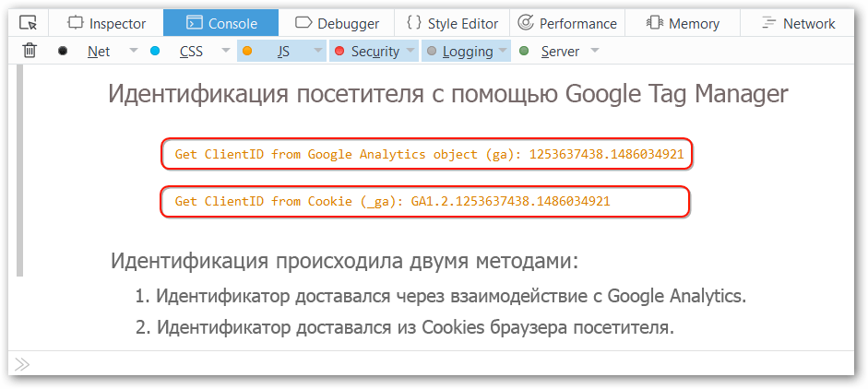Expand the Net filter dropdown arrow
Image resolution: width=868 pixels, height=389 pixels.
click(x=134, y=51)
